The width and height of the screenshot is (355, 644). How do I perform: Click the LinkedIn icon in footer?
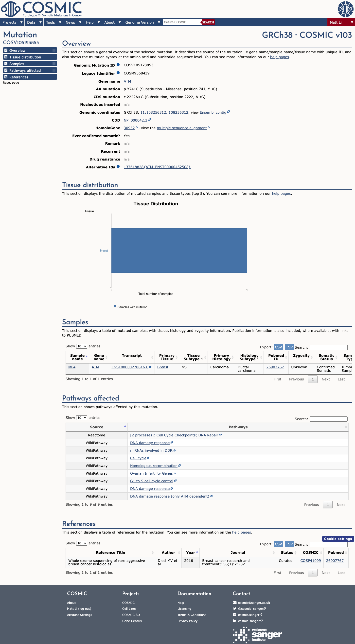click(x=235, y=621)
